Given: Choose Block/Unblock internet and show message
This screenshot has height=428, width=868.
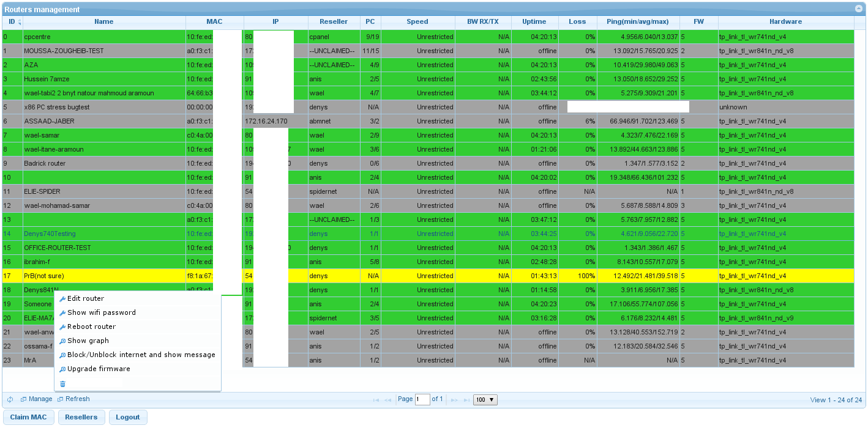Looking at the screenshot, I should 141,355.
